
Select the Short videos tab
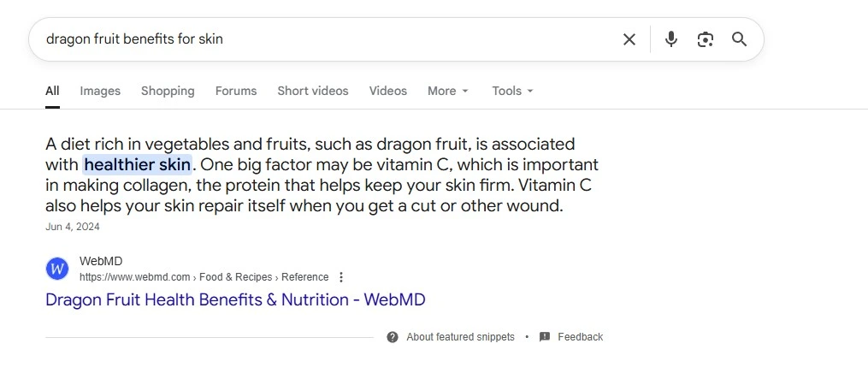click(x=313, y=91)
